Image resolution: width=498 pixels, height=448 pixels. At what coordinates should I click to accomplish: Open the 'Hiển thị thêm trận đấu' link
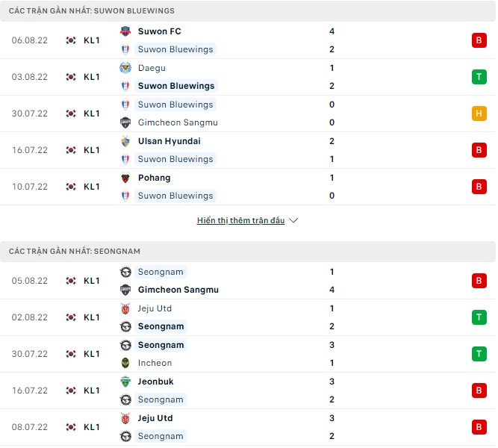click(240, 221)
